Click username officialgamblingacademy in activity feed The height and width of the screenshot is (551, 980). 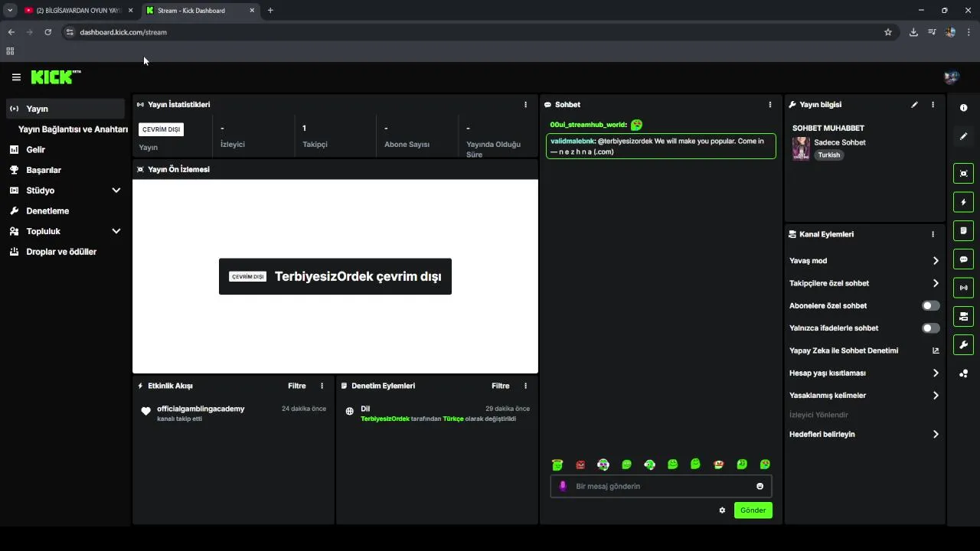pyautogui.click(x=201, y=409)
